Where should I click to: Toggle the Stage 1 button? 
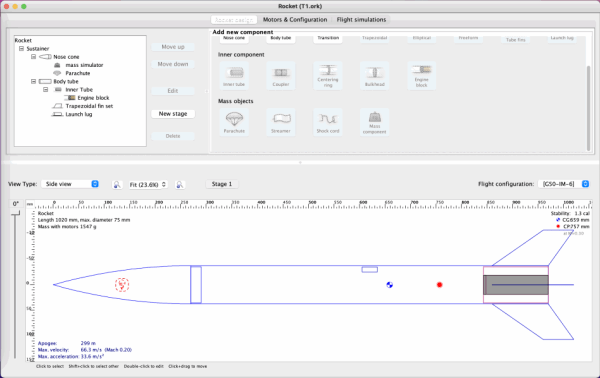click(222, 184)
